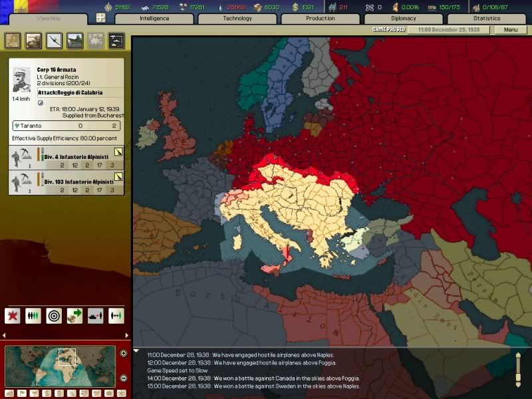This screenshot has width=532, height=399.
Task: Select the four-leaf victory map mode icon
Action: (x=84, y=394)
